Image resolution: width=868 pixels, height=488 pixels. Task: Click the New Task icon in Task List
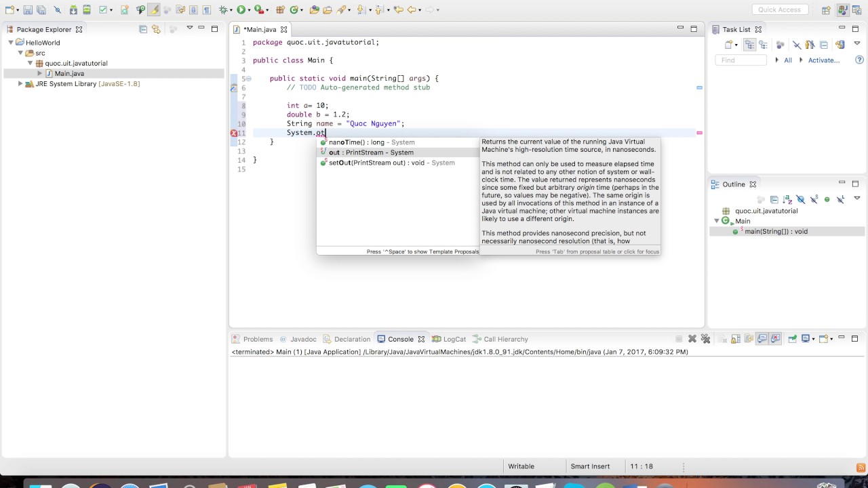pyautogui.click(x=729, y=45)
